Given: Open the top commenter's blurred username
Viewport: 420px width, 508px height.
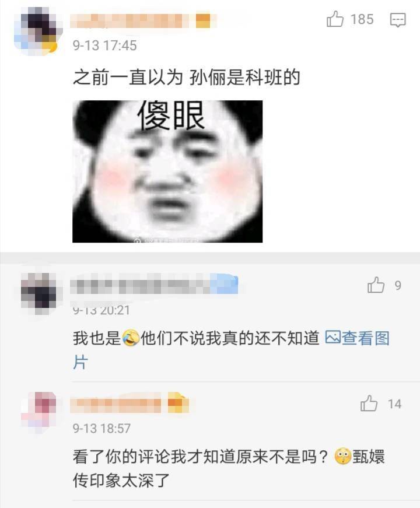Looking at the screenshot, I should [129, 20].
